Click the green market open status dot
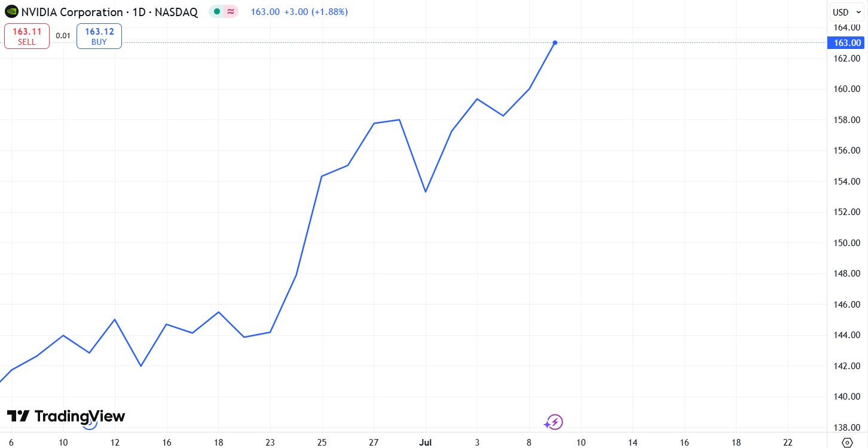Image resolution: width=868 pixels, height=448 pixels. coord(216,11)
